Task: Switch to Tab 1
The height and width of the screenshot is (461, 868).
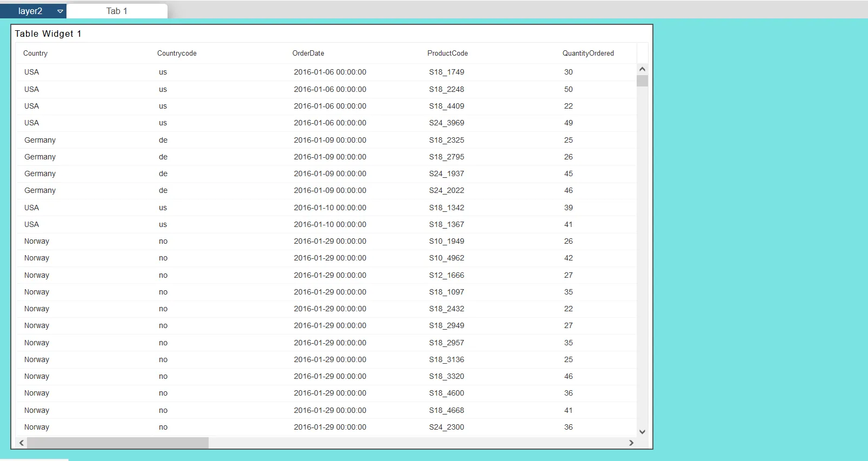Action: 117,11
